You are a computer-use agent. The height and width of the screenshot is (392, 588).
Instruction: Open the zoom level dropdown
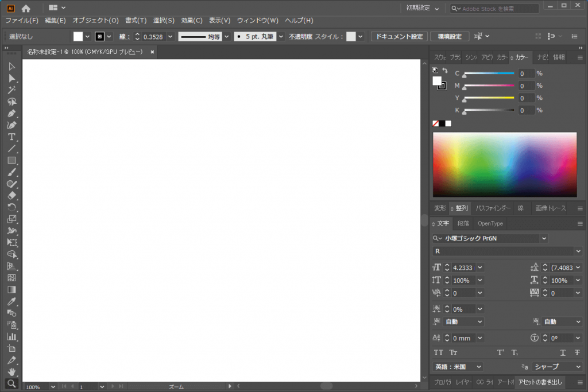pos(53,386)
